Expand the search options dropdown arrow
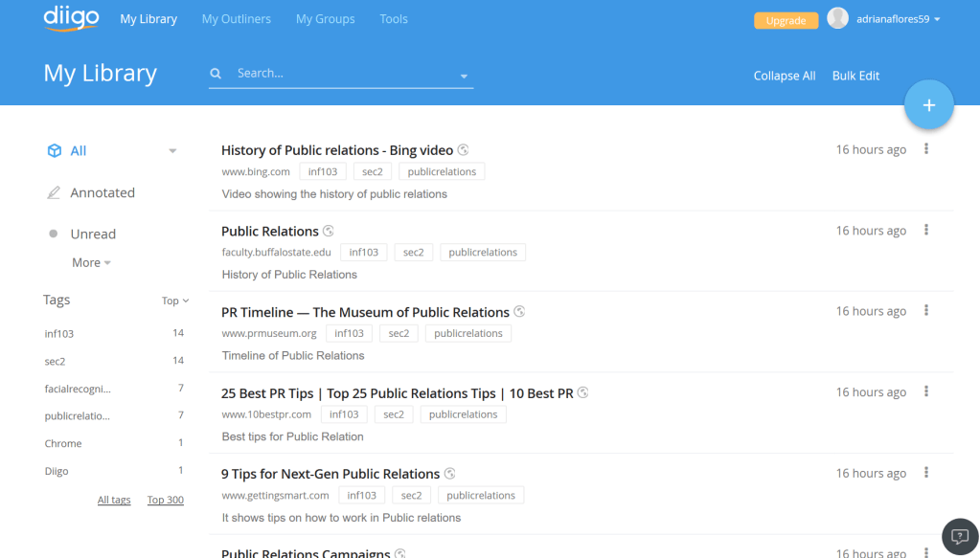980x558 pixels. coord(464,76)
